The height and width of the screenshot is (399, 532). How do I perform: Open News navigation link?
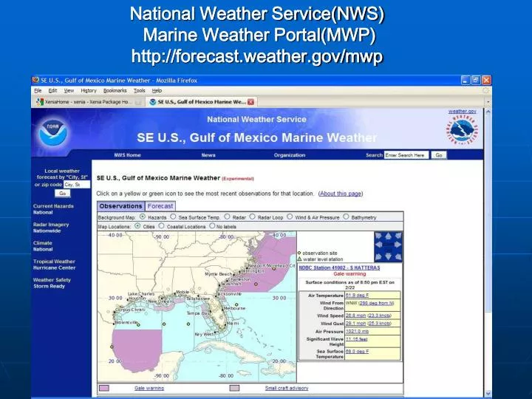pyautogui.click(x=208, y=155)
